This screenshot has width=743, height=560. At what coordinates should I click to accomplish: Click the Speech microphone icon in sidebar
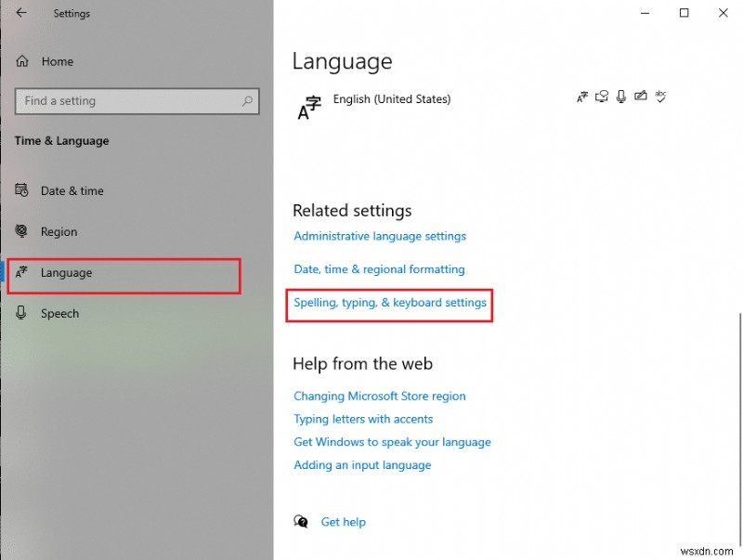[21, 313]
